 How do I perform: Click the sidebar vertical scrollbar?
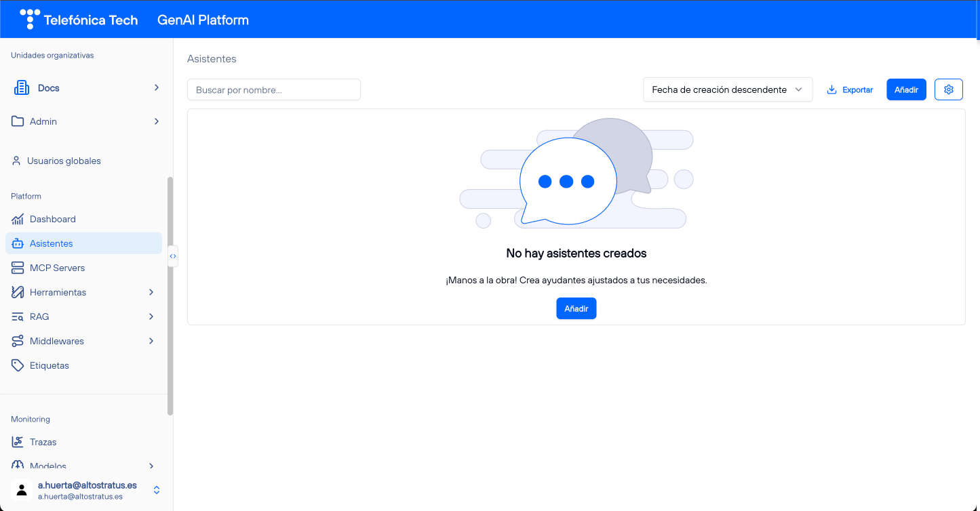(x=170, y=295)
